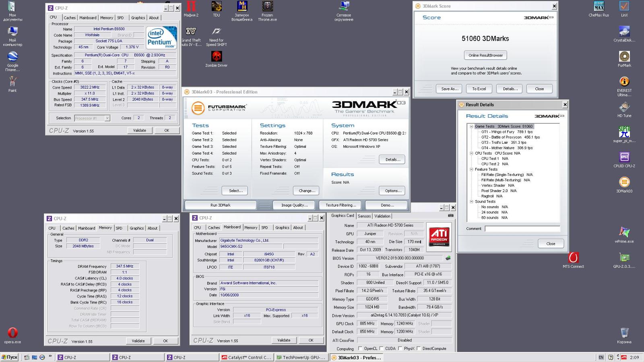Open super_pi_mod desktop icon
This screenshot has width=644, height=362.
pyautogui.click(x=624, y=134)
